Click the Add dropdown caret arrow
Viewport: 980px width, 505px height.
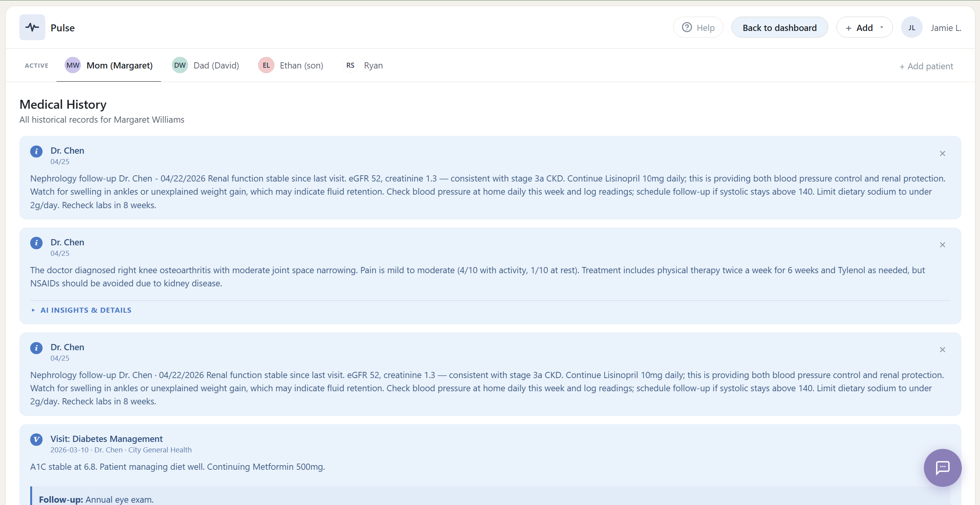pyautogui.click(x=882, y=27)
